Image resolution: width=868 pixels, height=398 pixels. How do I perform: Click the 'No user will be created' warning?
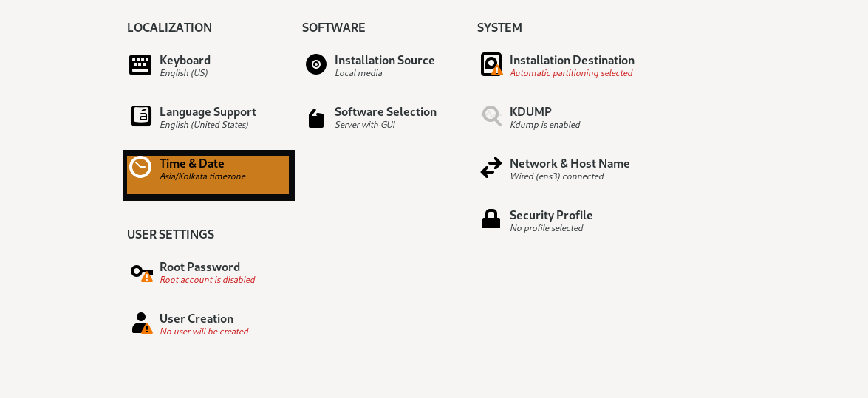coord(205,332)
